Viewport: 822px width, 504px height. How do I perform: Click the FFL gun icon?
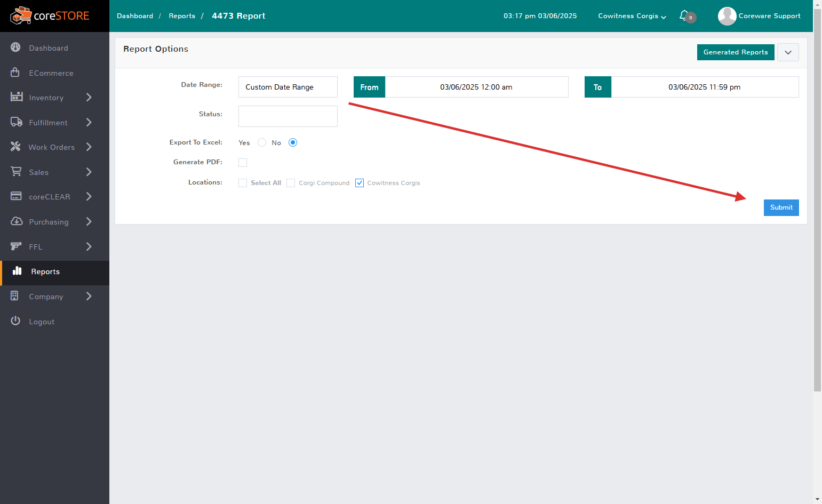tap(16, 246)
